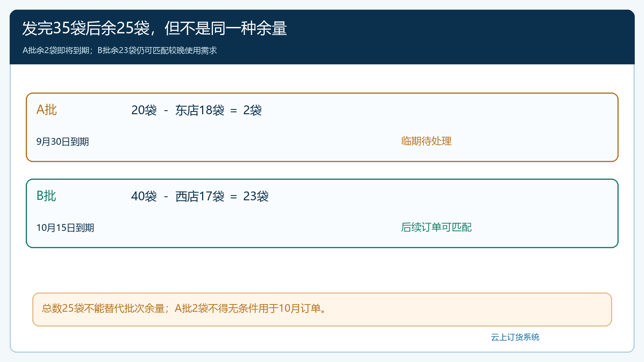The height and width of the screenshot is (362, 644).
Task: Click the formula 20袋 - 东店18袋 = 2袋
Action: [x=196, y=110]
